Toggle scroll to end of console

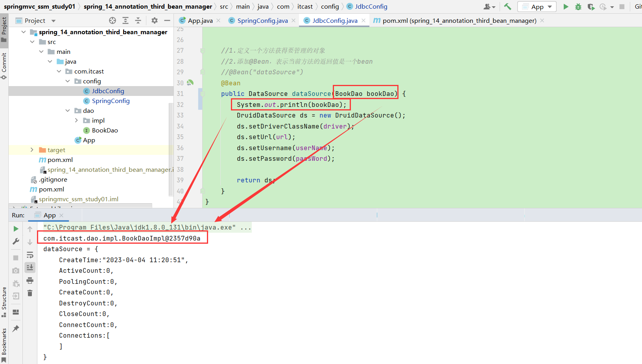point(30,267)
